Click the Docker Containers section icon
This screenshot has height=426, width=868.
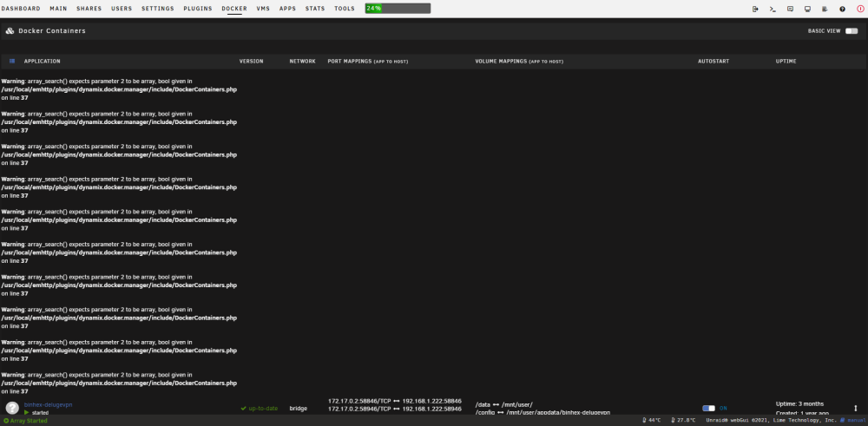point(10,31)
